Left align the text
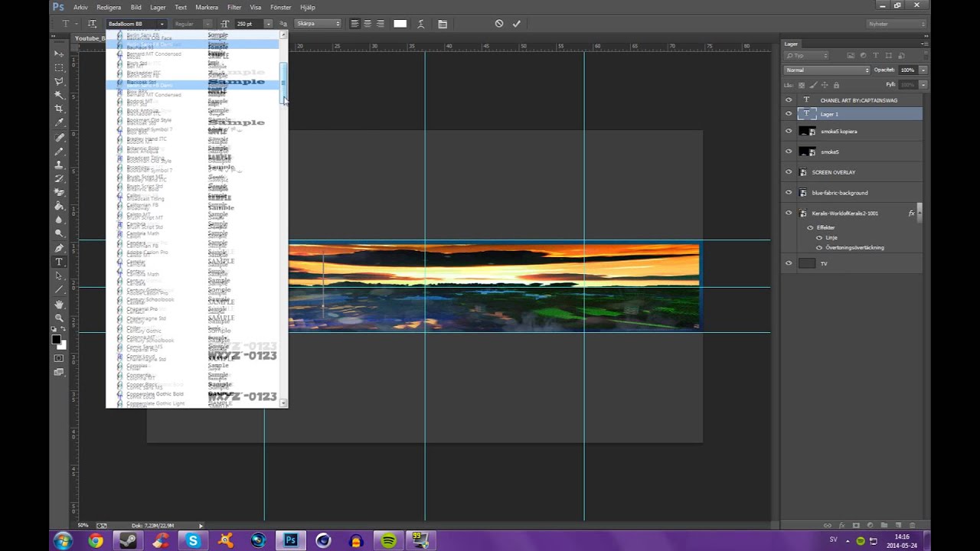The image size is (980, 551). click(354, 24)
